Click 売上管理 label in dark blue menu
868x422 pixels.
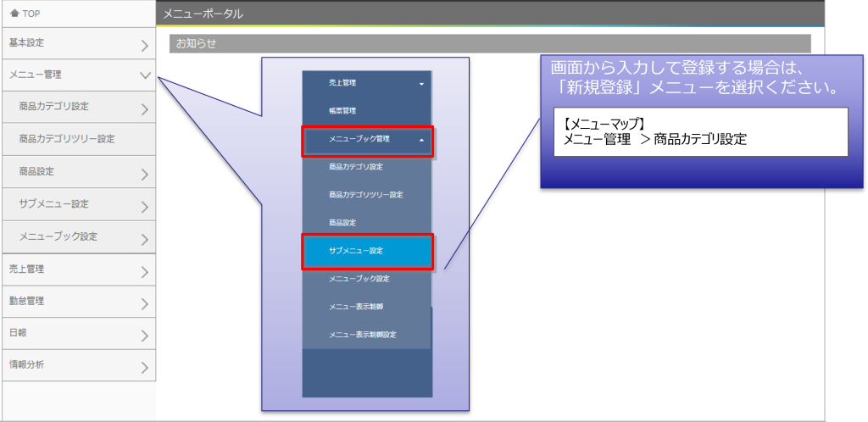coord(342,83)
